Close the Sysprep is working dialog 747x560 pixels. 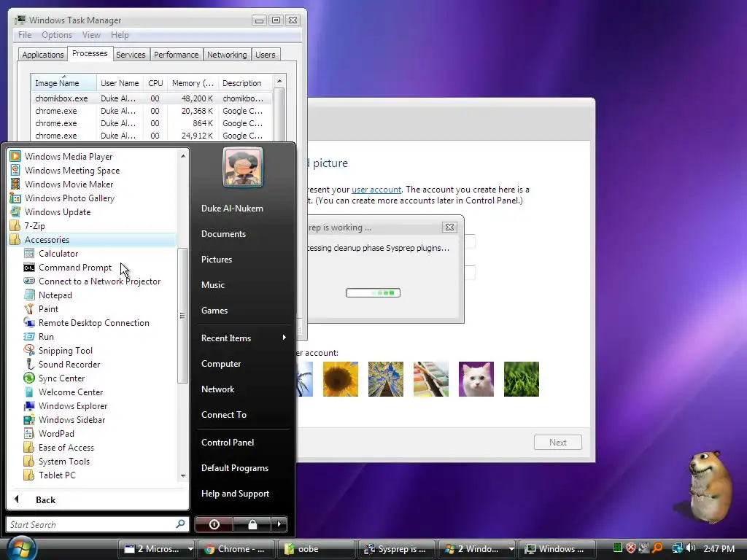[449, 227]
